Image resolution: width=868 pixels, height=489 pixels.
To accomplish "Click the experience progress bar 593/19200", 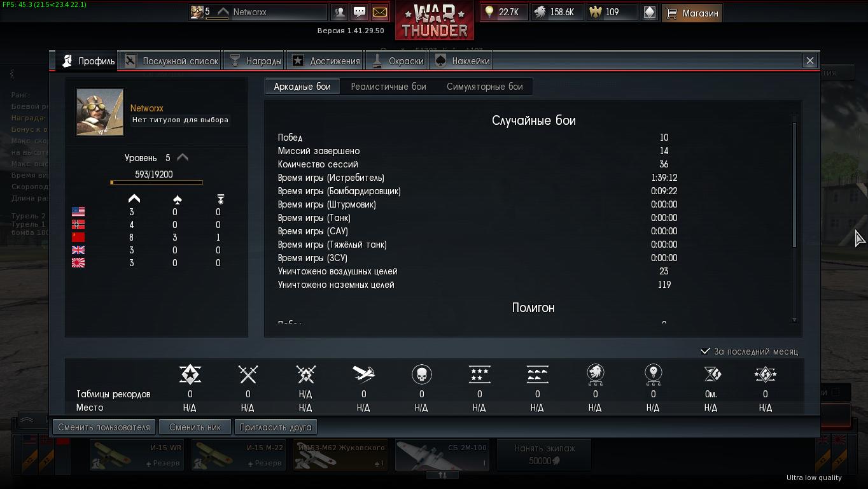I will [157, 183].
